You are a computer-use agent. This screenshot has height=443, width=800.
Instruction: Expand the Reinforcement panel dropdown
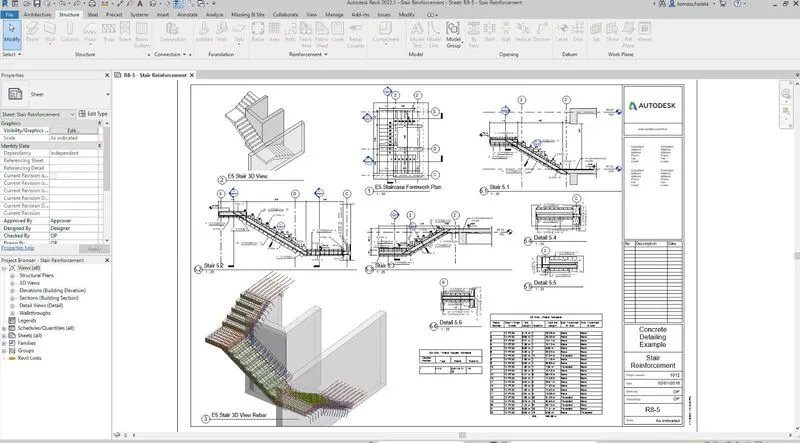click(308, 54)
